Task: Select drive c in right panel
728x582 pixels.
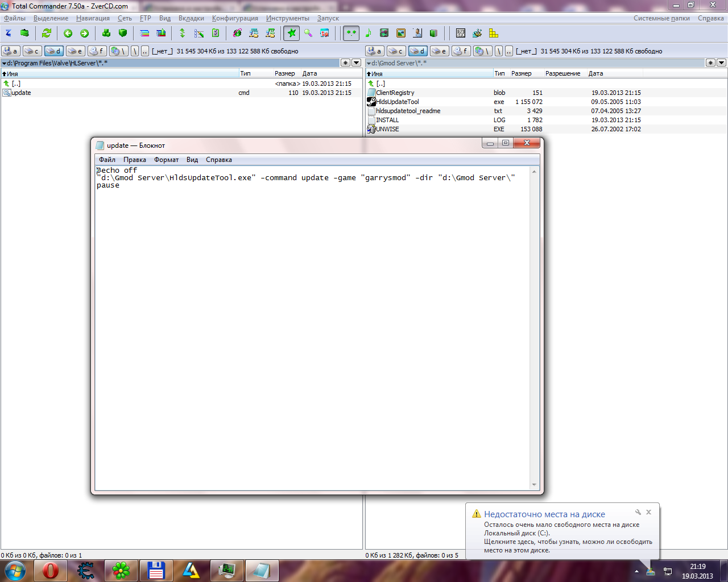Action: (396, 51)
